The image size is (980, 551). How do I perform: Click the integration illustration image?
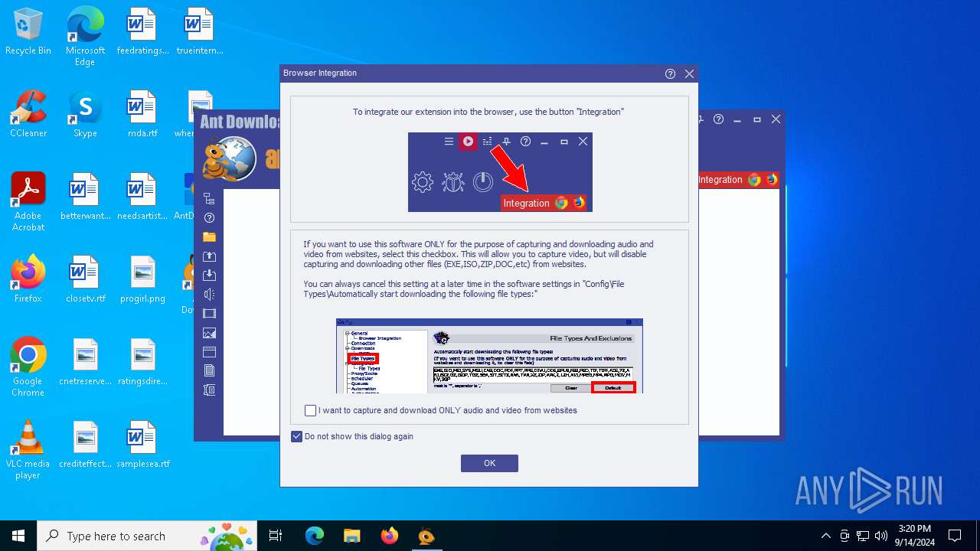coord(500,172)
